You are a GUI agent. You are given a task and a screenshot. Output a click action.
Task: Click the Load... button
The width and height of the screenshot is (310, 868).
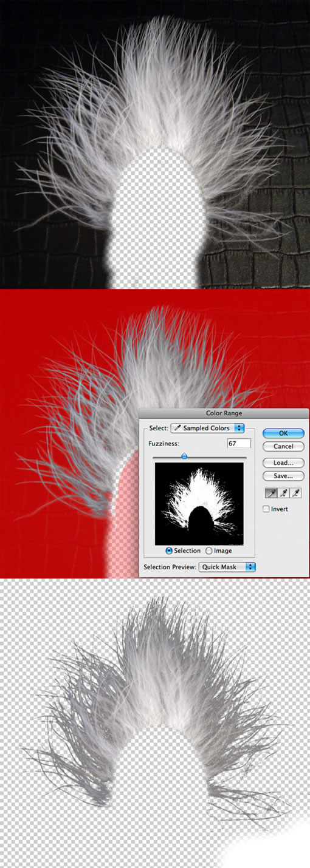pyautogui.click(x=283, y=463)
